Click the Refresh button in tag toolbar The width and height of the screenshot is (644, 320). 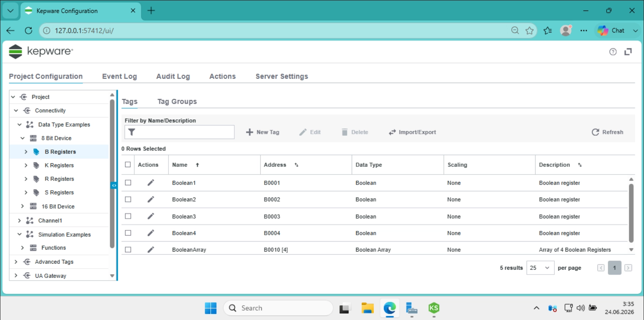coord(607,132)
